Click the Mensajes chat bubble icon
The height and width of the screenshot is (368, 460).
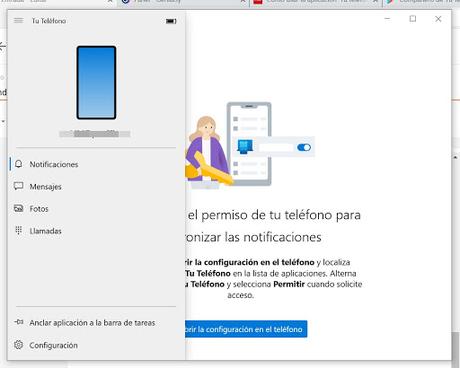point(19,186)
